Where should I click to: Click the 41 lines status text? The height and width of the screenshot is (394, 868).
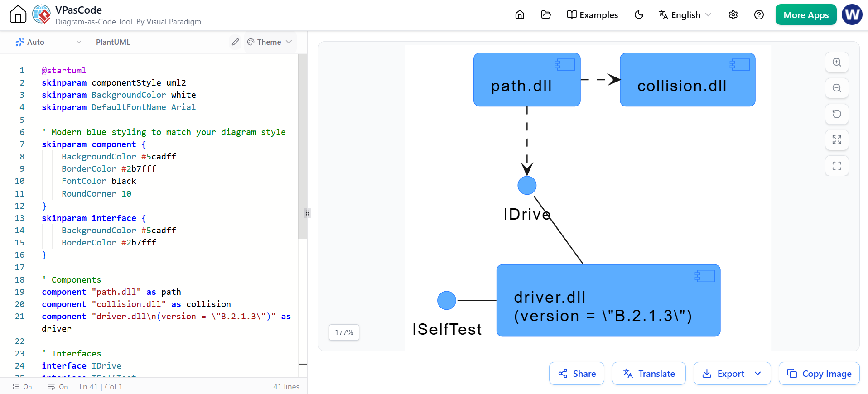(286, 387)
